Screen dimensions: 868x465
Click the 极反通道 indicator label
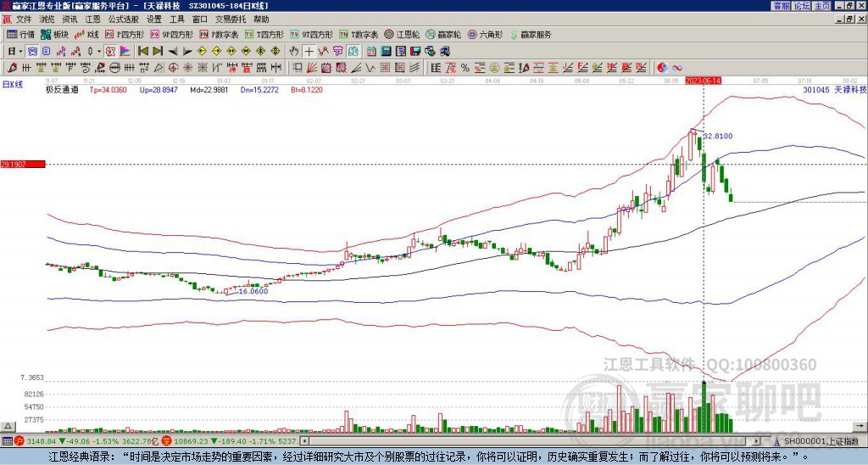[62, 90]
